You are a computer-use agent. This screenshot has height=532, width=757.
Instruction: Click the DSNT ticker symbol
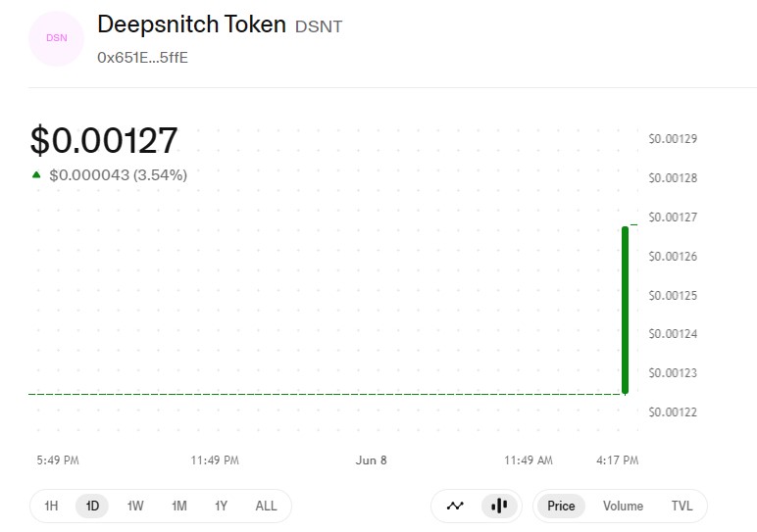pos(319,26)
